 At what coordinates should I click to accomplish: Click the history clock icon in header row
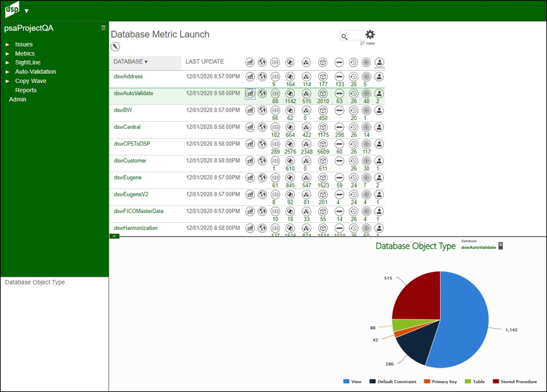354,62
